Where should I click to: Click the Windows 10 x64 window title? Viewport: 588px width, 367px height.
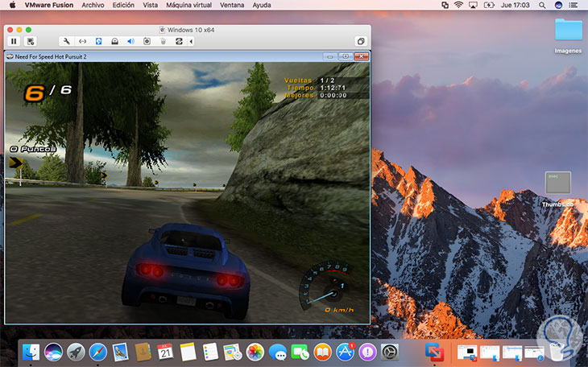click(191, 30)
